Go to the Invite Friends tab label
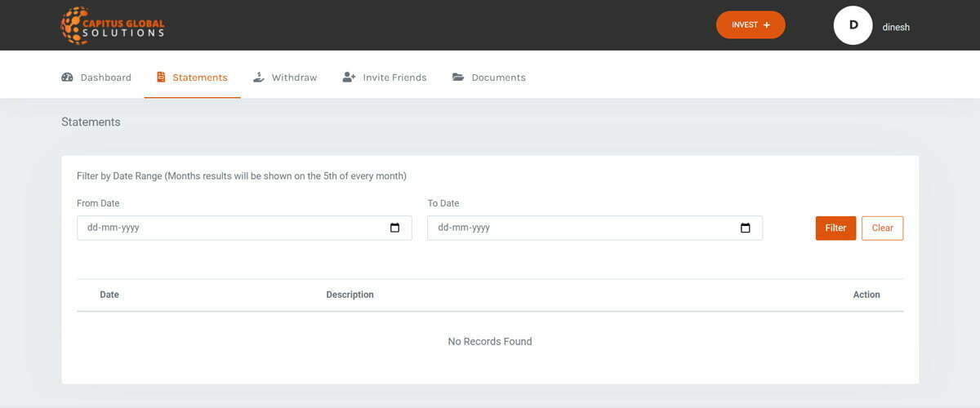This screenshot has height=408, width=980. pos(394,78)
